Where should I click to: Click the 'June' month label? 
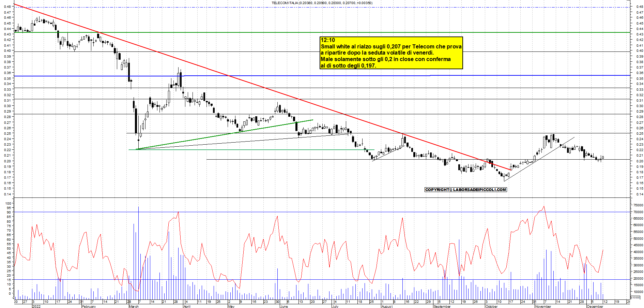click(x=284, y=306)
